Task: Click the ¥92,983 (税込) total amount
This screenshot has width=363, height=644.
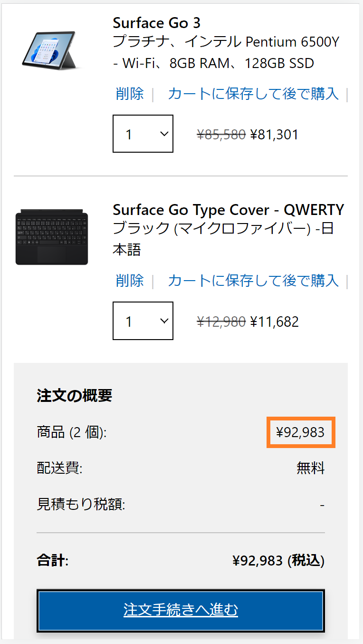Action: (x=278, y=561)
